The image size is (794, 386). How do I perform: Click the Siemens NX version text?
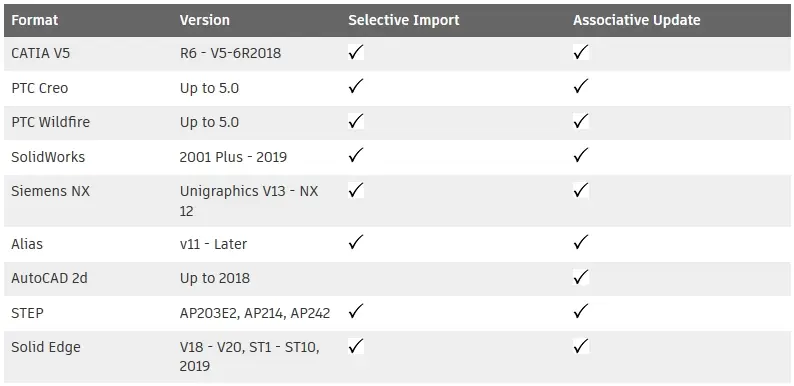coord(249,201)
